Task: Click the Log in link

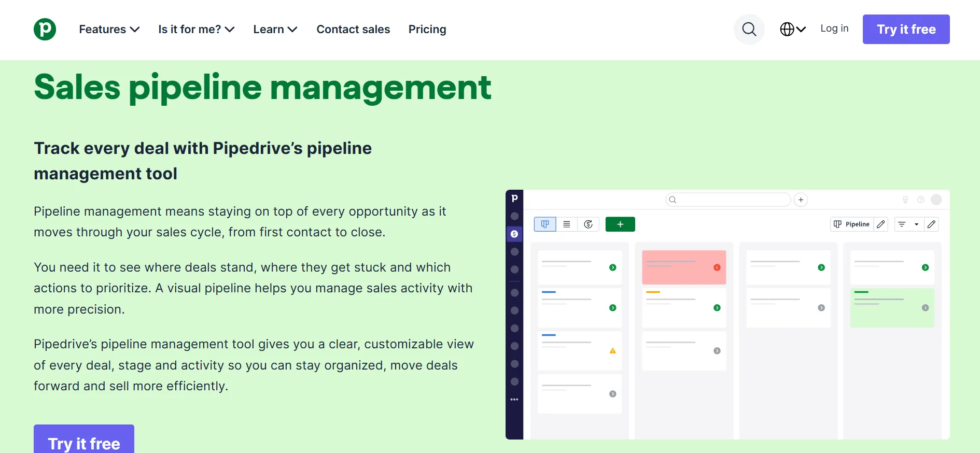Action: tap(834, 29)
